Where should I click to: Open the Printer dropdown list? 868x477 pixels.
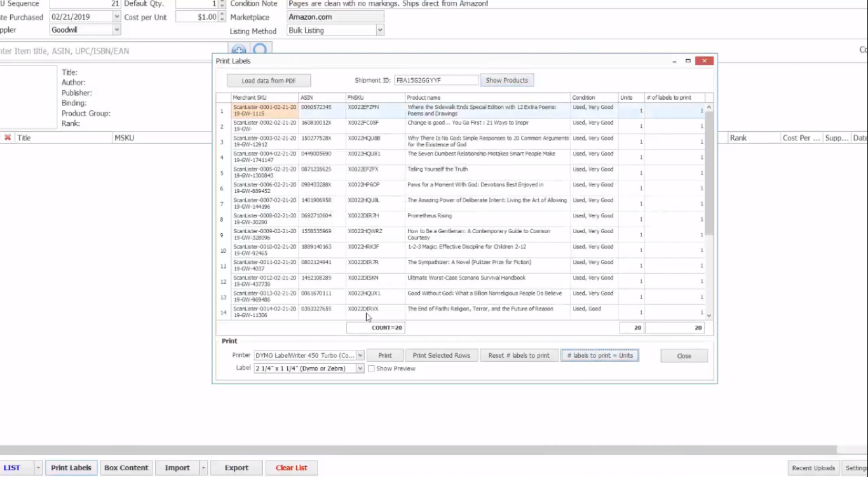[360, 356]
